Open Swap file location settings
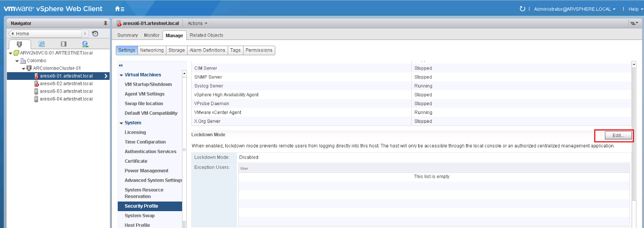Screen dimensions: 644x228 [x=144, y=104]
